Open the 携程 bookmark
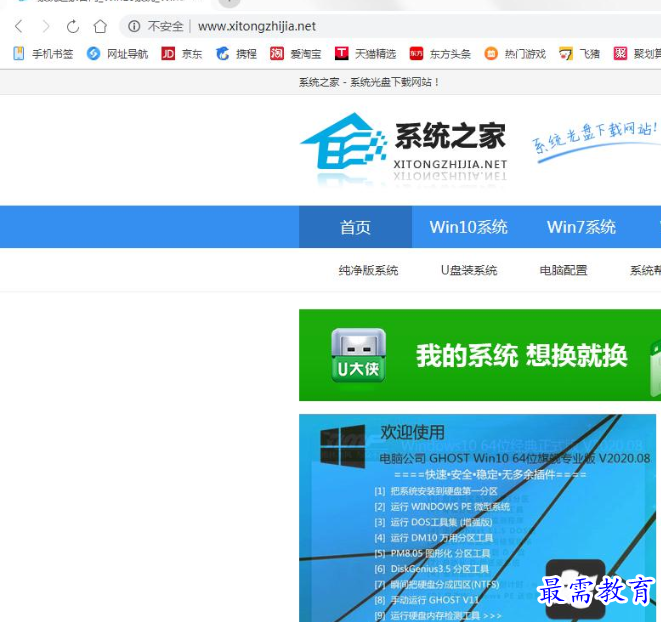Viewport: 661px width, 622px height. (236, 54)
